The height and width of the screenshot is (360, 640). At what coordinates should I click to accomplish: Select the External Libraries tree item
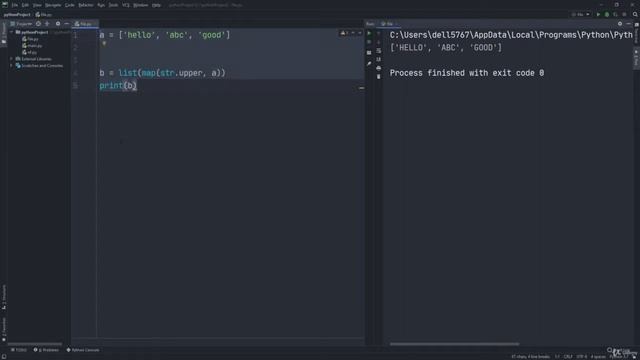34,59
